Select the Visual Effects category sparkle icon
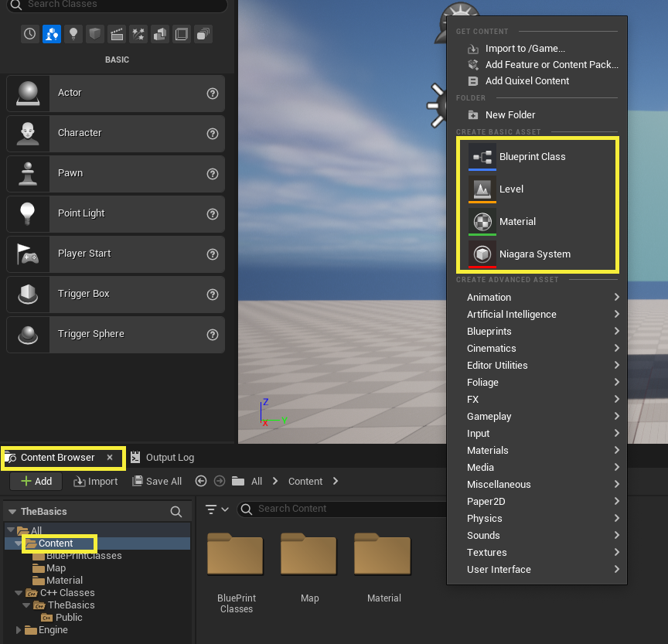The height and width of the screenshot is (644, 668). pos(138,34)
